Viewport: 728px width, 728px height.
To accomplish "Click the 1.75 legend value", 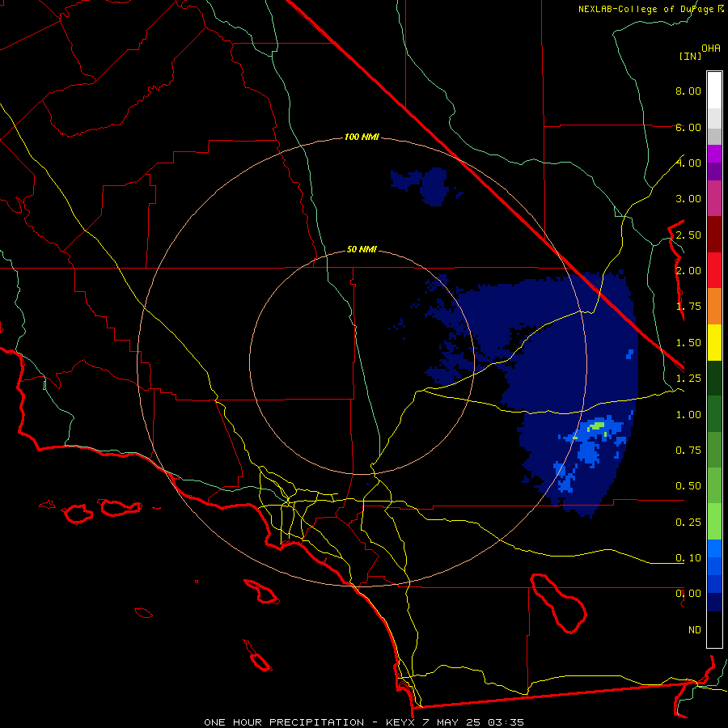I will (x=688, y=307).
